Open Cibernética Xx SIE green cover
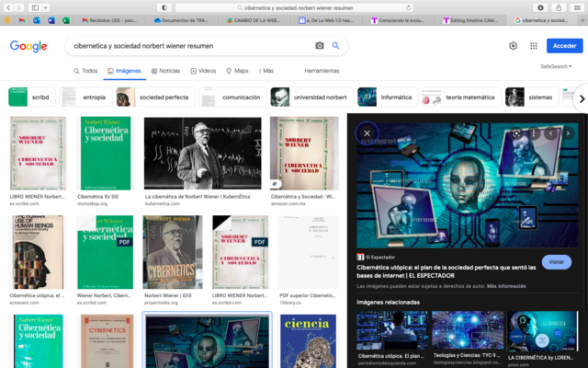Screen dimensions: 588x368 coord(106,153)
